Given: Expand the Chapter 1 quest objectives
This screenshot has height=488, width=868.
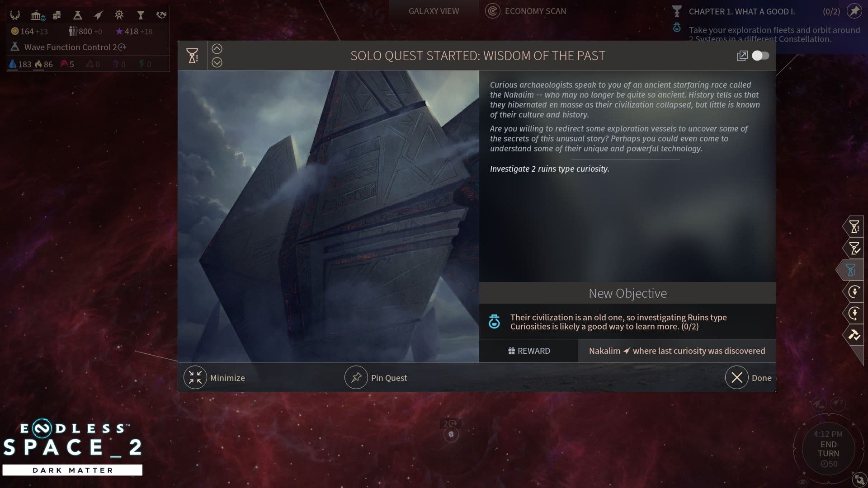Looking at the screenshot, I should point(741,11).
